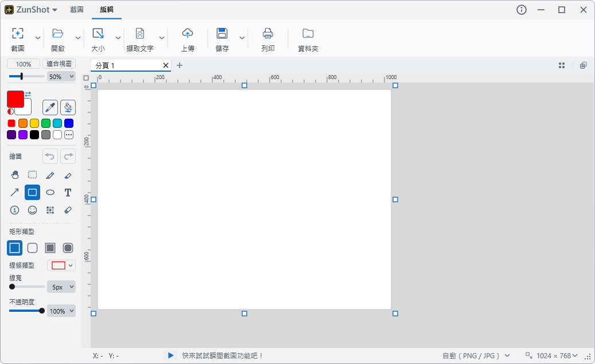The height and width of the screenshot is (364, 595).
Task: Click the 100% zoom button
Action: (x=24, y=64)
